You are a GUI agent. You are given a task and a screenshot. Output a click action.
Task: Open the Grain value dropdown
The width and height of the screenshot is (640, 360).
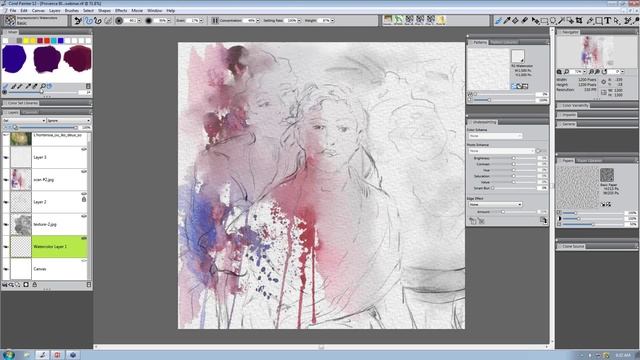pyautogui.click(x=201, y=20)
